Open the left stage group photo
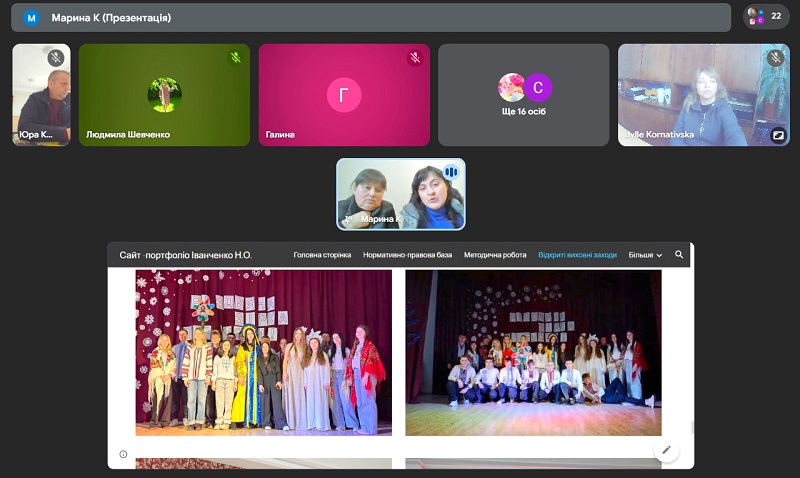This screenshot has height=478, width=800. pos(264,352)
